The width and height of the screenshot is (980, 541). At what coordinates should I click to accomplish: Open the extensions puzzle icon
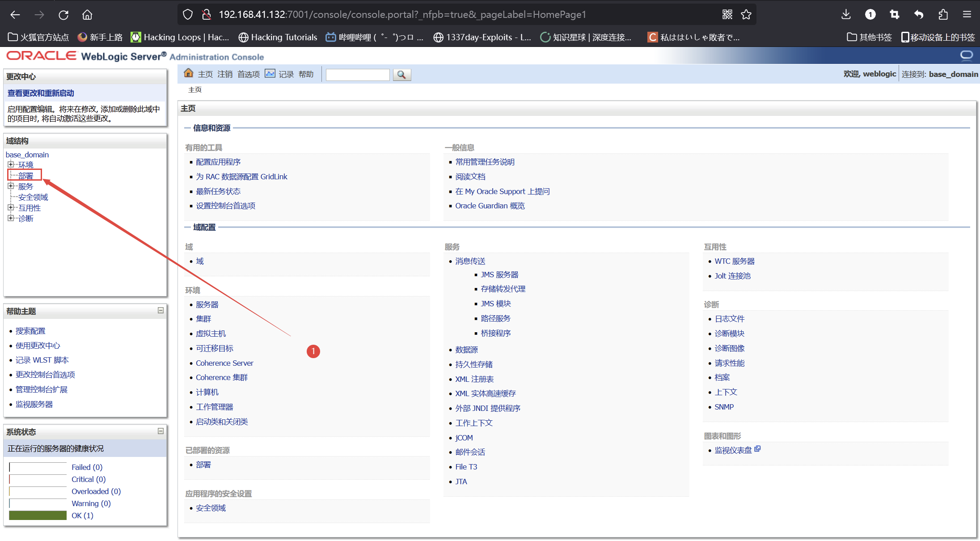(943, 15)
